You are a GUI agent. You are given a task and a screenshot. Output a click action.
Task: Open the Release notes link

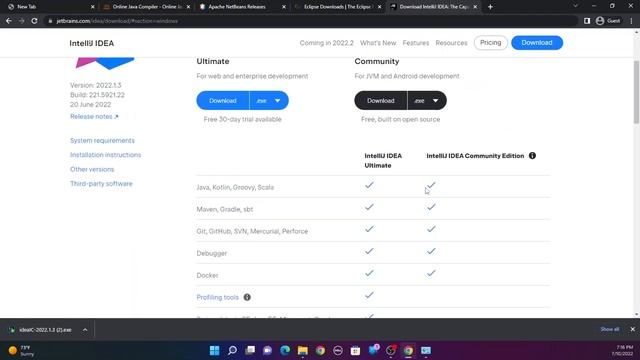(94, 116)
